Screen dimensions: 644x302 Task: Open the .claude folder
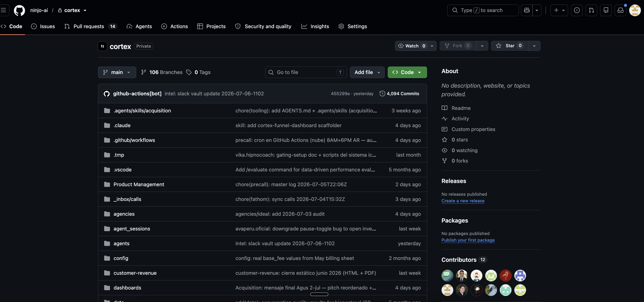[x=122, y=125]
